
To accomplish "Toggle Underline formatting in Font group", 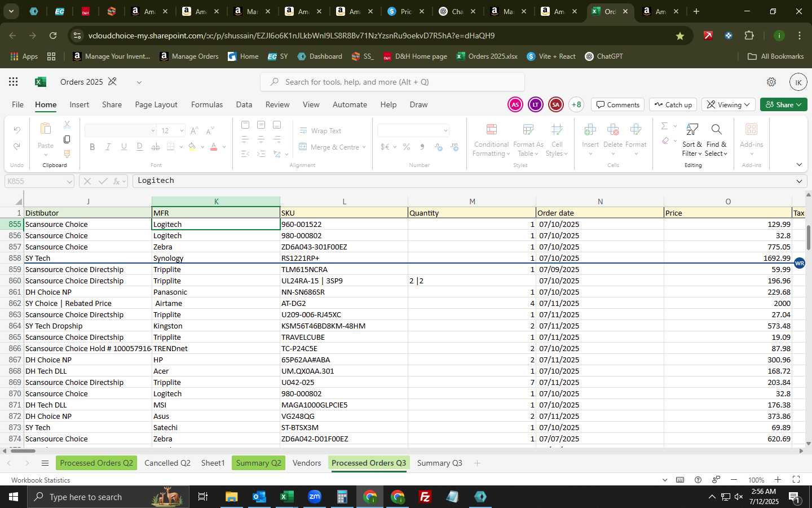I will [x=124, y=147].
